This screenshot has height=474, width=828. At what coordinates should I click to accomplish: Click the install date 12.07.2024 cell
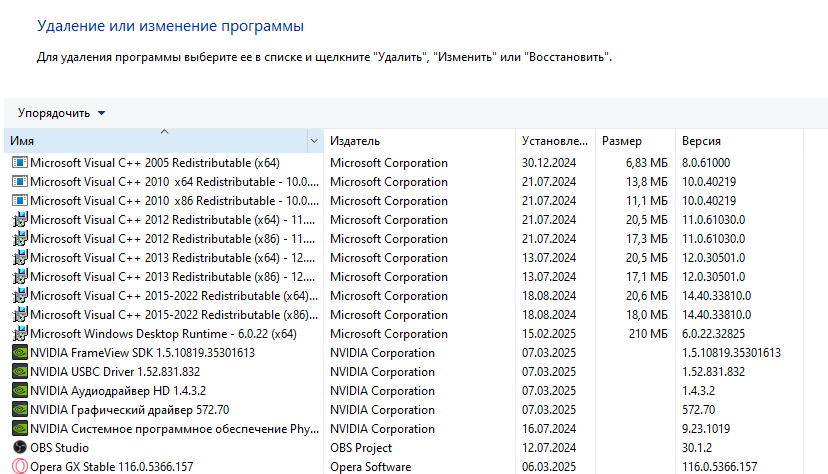click(x=549, y=448)
